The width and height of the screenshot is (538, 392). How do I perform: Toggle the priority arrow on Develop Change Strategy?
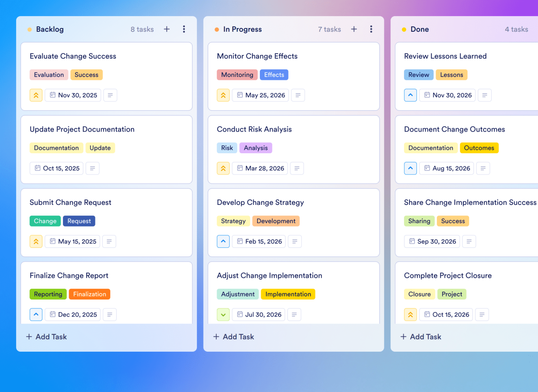pos(223,241)
